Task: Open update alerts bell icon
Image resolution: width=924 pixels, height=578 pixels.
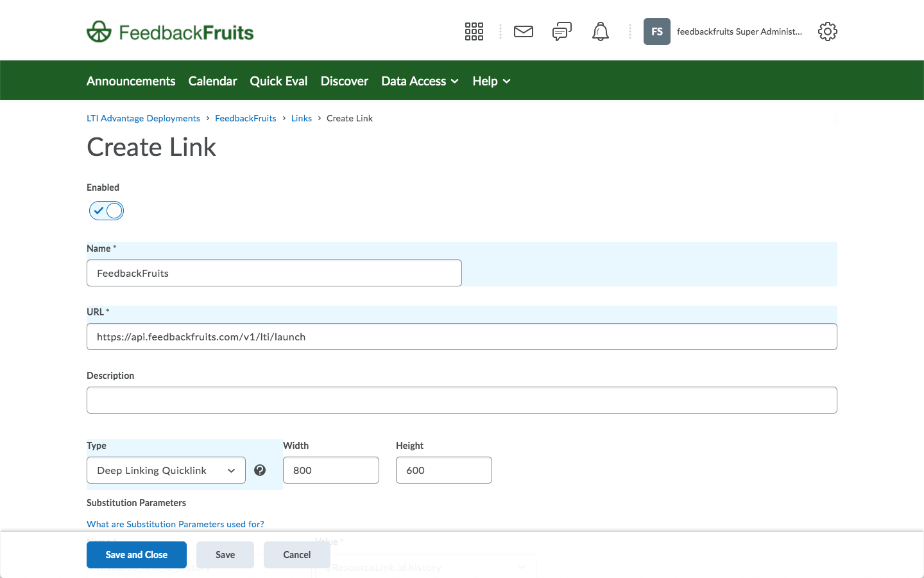Action: (x=601, y=31)
